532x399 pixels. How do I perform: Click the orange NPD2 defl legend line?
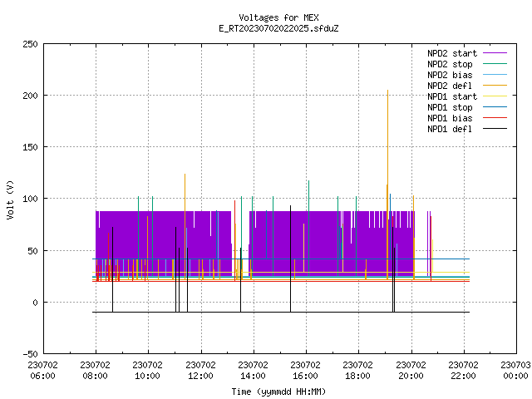(495, 85)
